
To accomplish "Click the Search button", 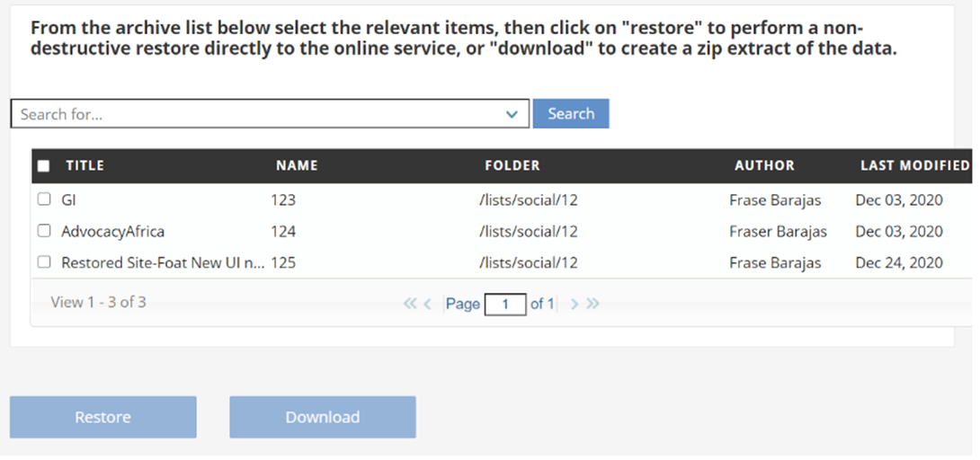I will click(571, 113).
